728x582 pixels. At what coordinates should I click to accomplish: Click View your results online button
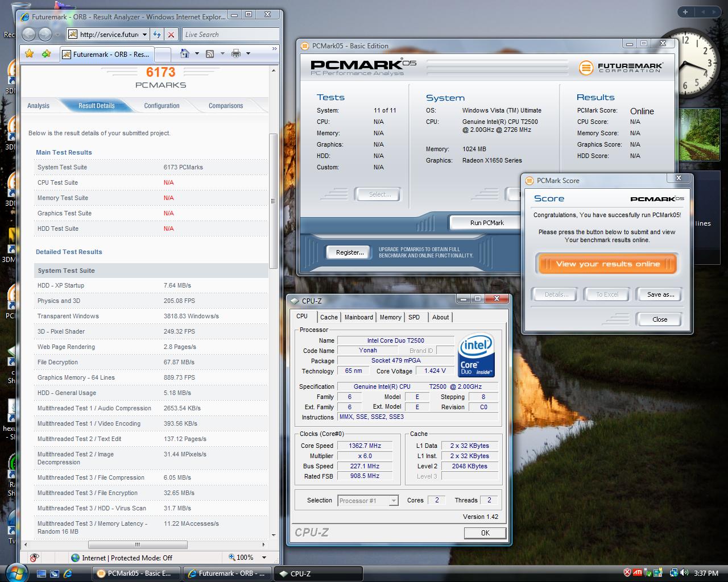point(607,264)
